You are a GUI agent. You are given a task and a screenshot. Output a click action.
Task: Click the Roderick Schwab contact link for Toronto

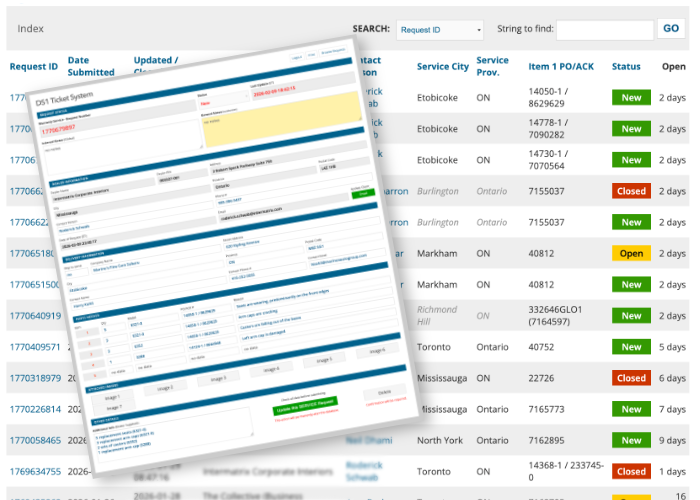click(x=364, y=472)
